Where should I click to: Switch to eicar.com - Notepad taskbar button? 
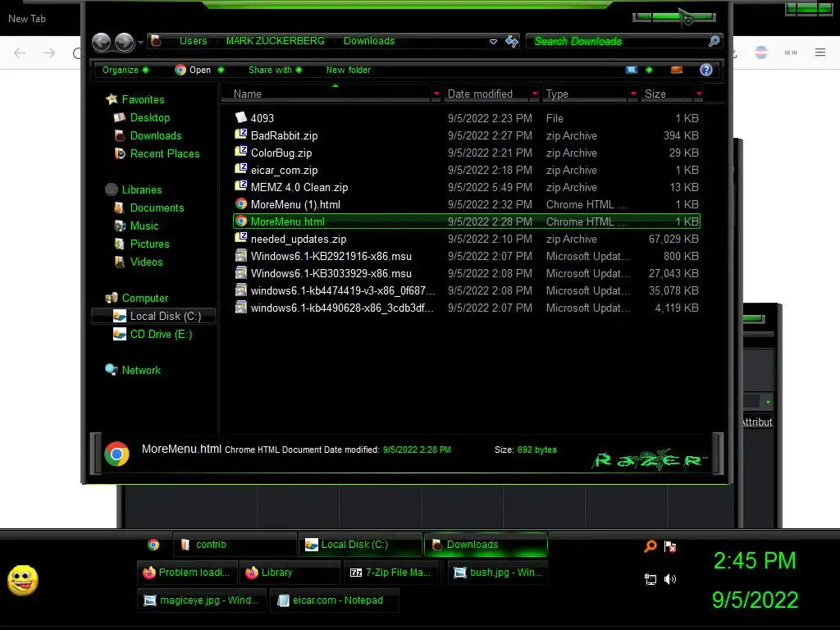coord(335,600)
